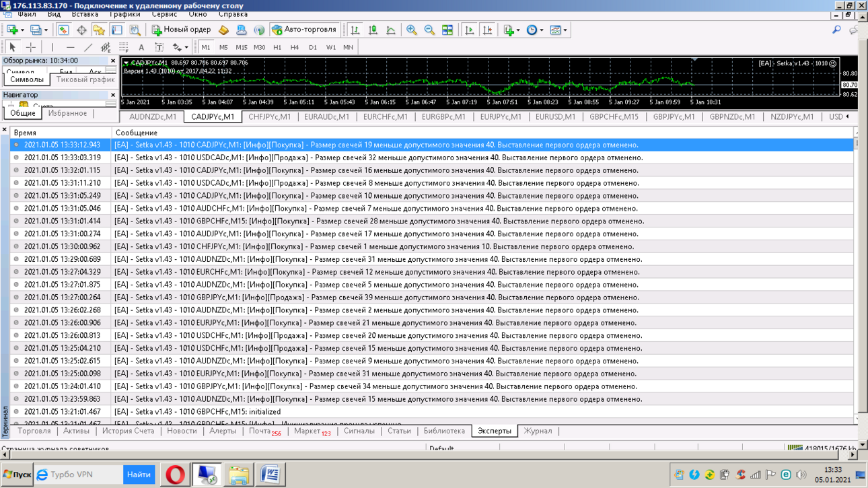Open the Журнал terminal tab
This screenshot has width=868, height=488.
[x=538, y=431]
